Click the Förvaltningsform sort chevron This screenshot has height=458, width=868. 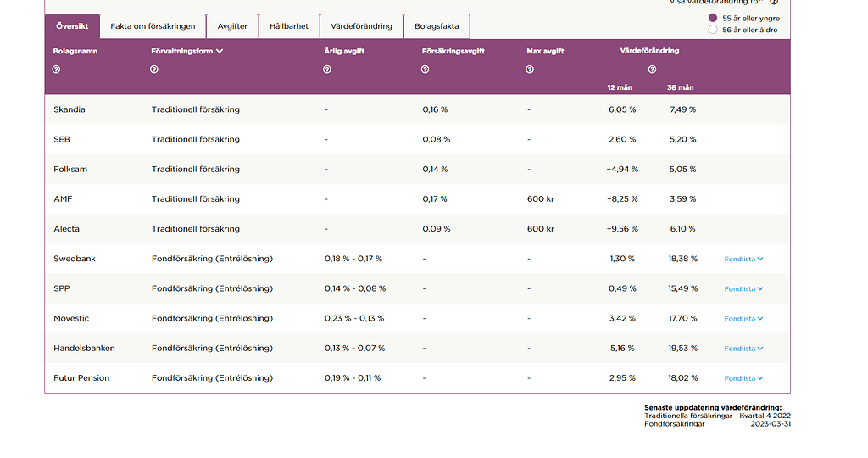(x=220, y=51)
